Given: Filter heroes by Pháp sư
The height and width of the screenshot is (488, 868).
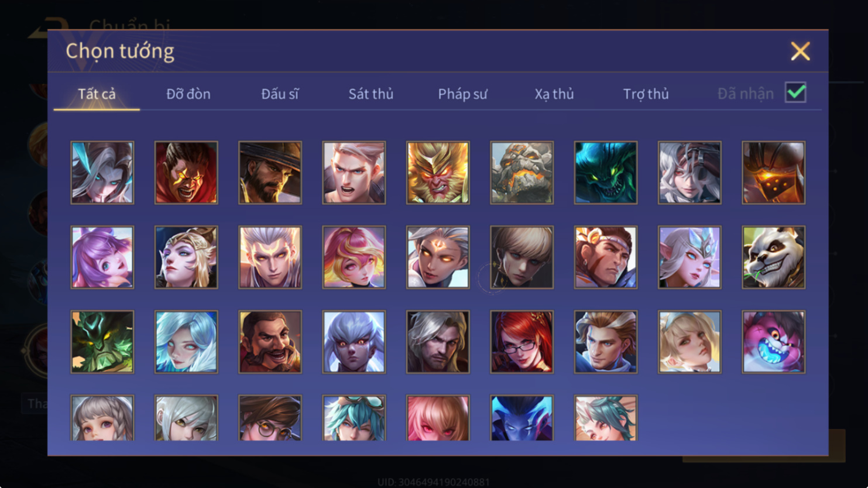Looking at the screenshot, I should pos(462,94).
